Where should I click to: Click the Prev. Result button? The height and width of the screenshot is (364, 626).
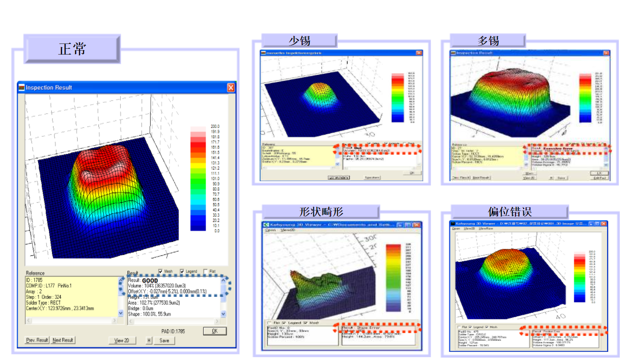(37, 340)
